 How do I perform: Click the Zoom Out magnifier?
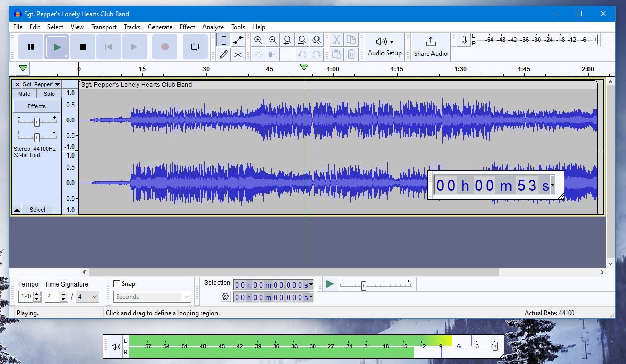(273, 40)
